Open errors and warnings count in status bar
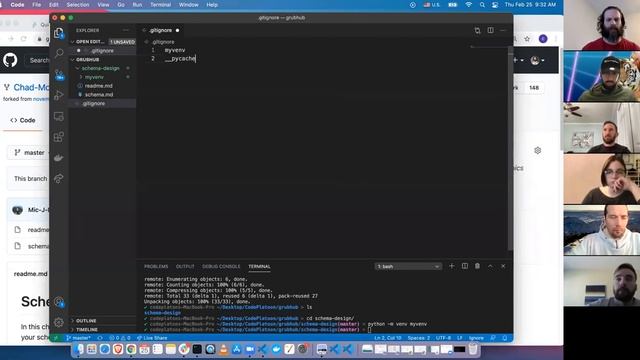Image resolution: width=640 pixels, height=360 pixels. (x=120, y=338)
